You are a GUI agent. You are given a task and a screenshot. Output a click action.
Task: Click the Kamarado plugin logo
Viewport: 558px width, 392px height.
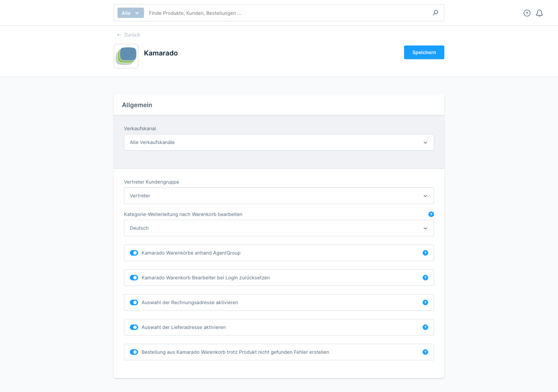[x=126, y=56]
